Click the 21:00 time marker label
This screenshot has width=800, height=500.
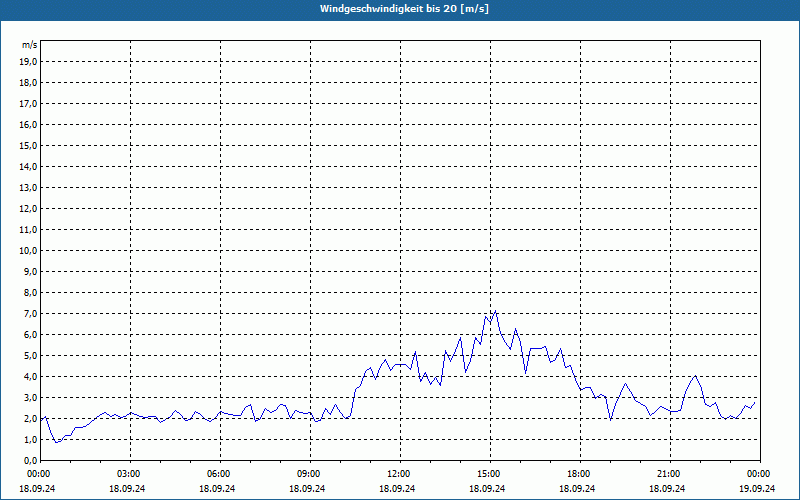point(669,474)
